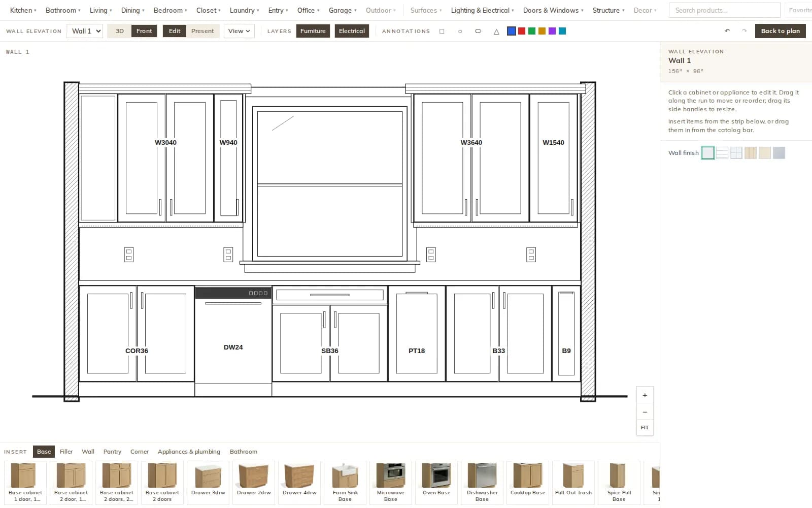
Task: Select the ellipse annotation tool
Action: coord(478,31)
